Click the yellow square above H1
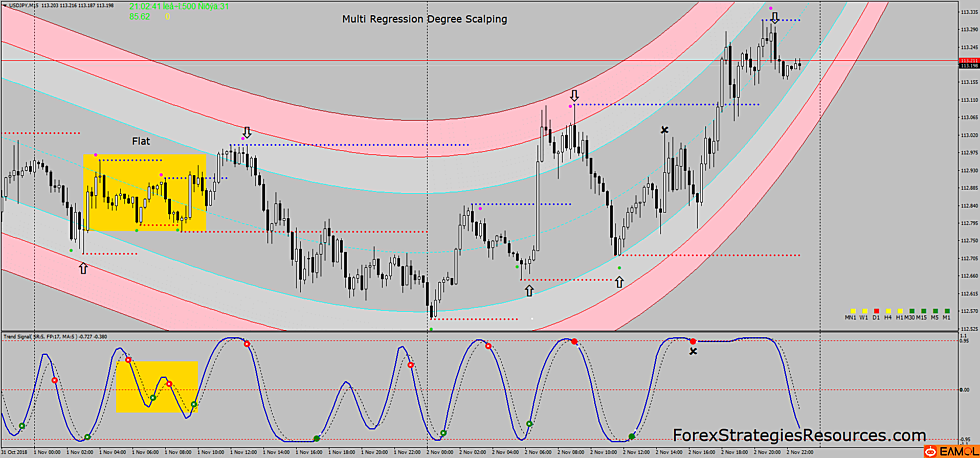The image size is (980, 458). tap(900, 311)
